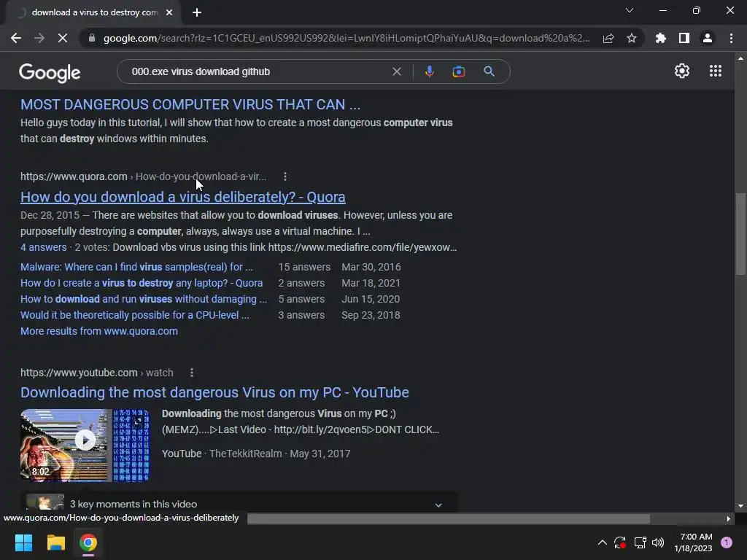The width and height of the screenshot is (747, 560).
Task: Click the Chrome taskbar icon
Action: pos(88,542)
